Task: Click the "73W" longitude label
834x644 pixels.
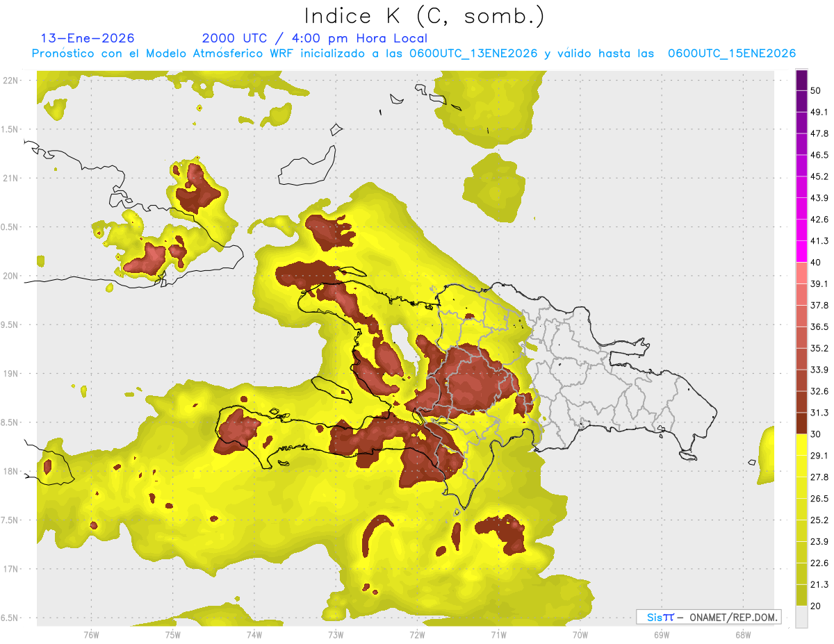Action: pyautogui.click(x=336, y=634)
